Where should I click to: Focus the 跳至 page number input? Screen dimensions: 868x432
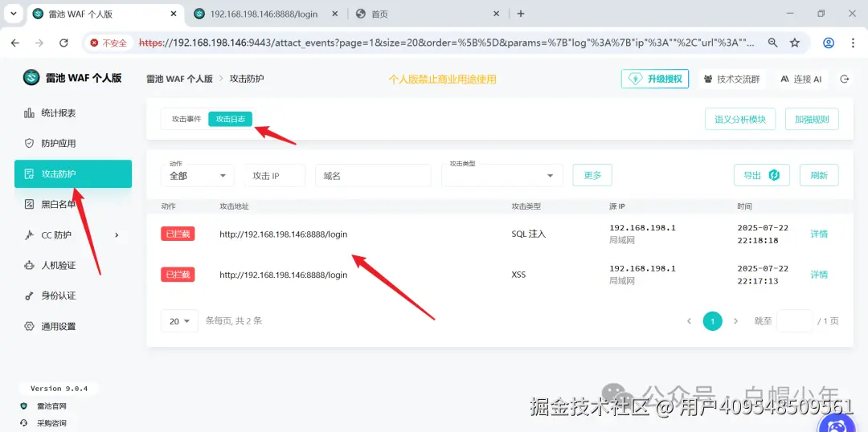click(x=794, y=321)
